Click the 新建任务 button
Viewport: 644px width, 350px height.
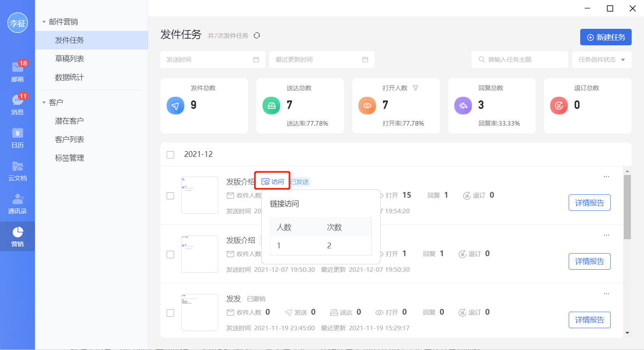pyautogui.click(x=605, y=37)
